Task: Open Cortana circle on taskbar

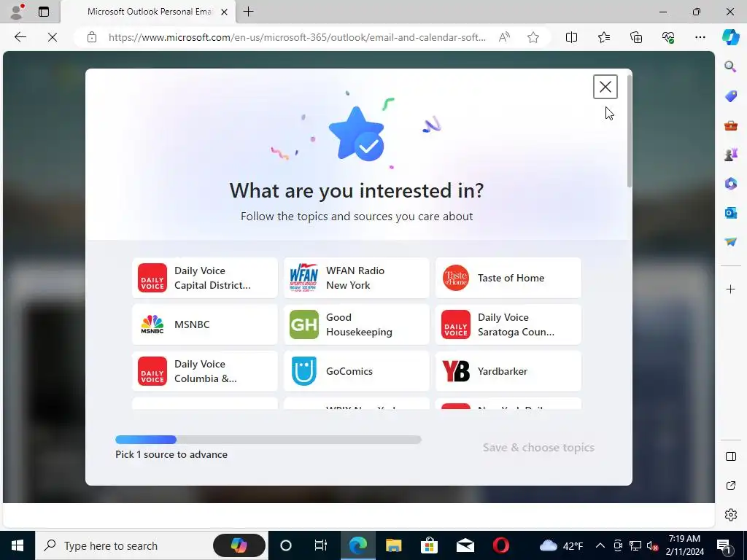Action: [286, 545]
